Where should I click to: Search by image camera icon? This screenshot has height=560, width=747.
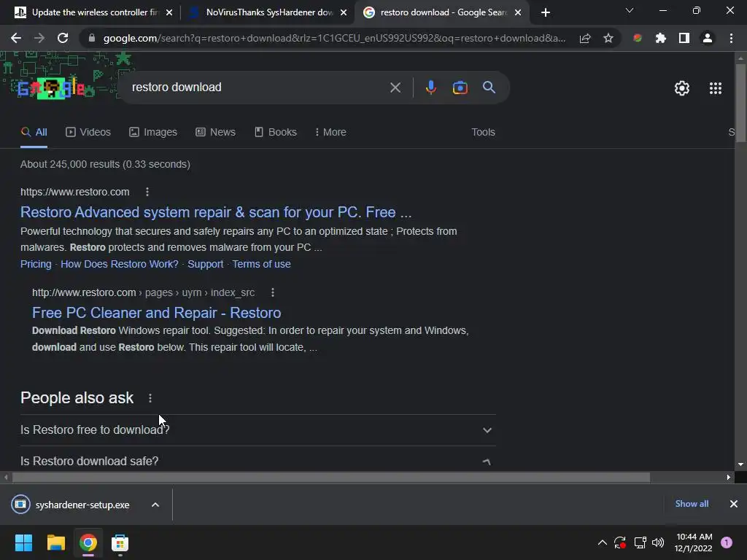(460, 87)
